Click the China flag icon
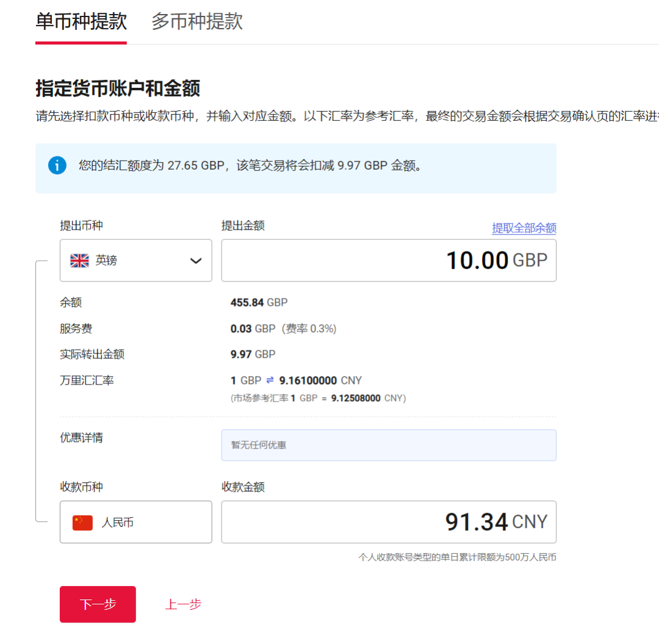659x644 pixels. (82, 523)
